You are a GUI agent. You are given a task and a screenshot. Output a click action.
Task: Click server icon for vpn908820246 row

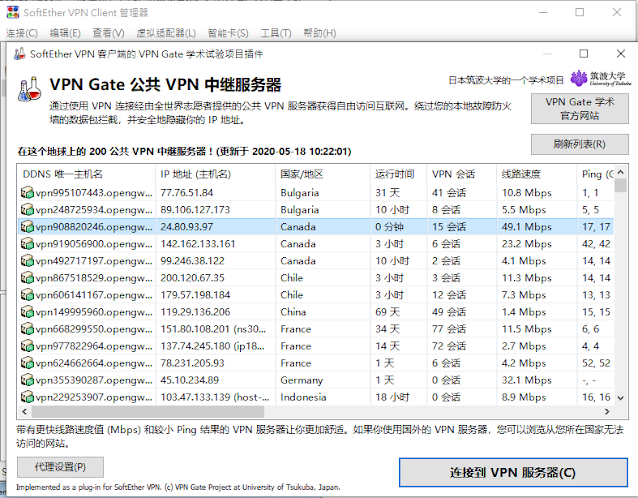[27, 227]
